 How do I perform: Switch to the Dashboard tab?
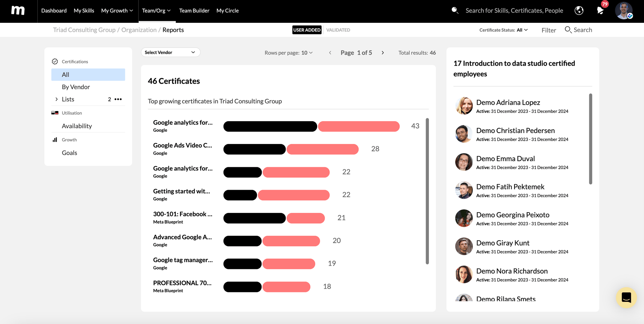(x=54, y=10)
